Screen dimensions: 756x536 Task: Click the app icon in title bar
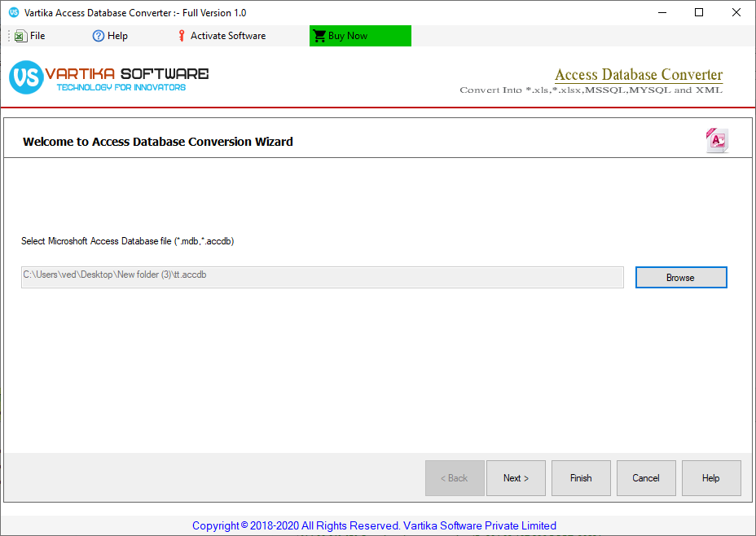tap(14, 12)
